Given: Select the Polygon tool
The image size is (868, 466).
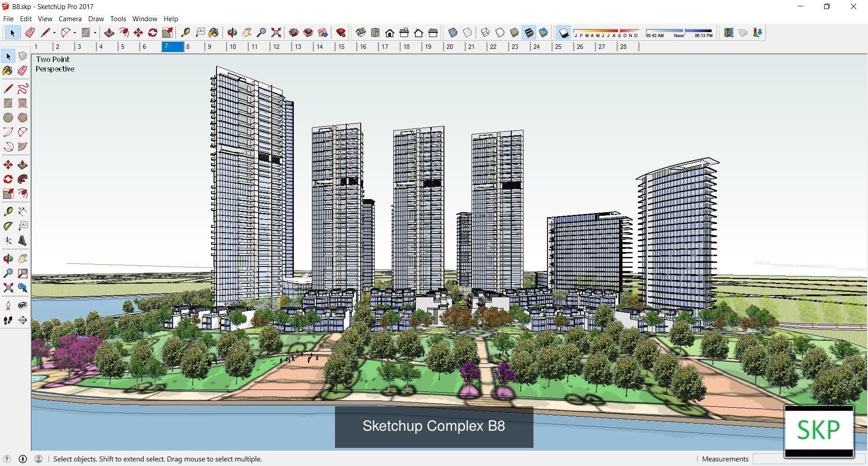Looking at the screenshot, I should 23,118.
